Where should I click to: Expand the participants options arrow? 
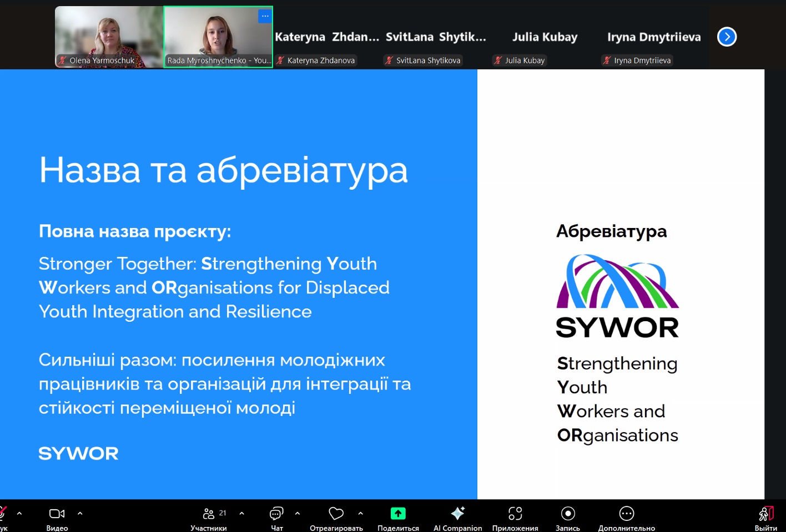tap(241, 514)
